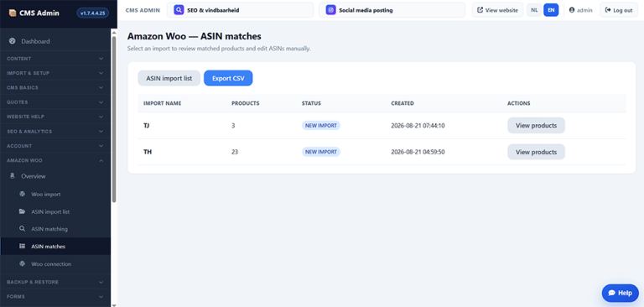
Task: Click the products count 3 in TJ row
Action: click(x=233, y=125)
